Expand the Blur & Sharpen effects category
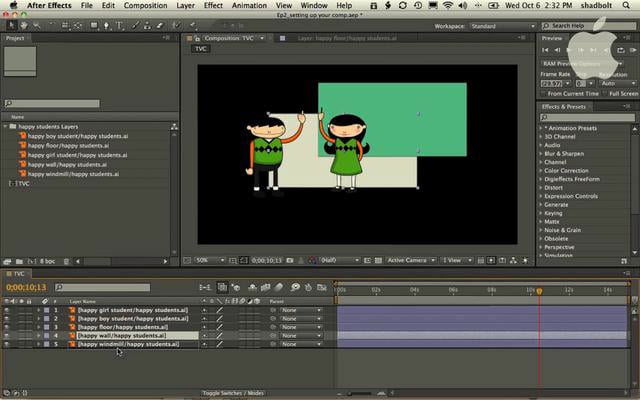This screenshot has height=400, width=640. pyautogui.click(x=541, y=154)
